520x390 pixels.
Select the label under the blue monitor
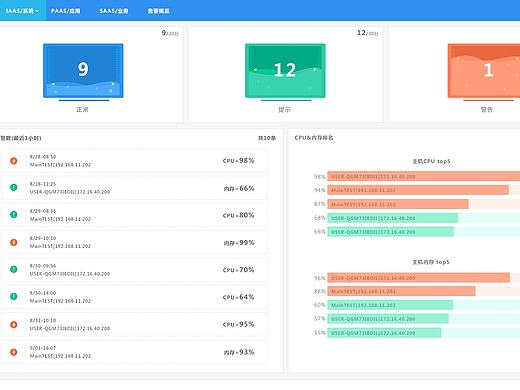coord(82,109)
